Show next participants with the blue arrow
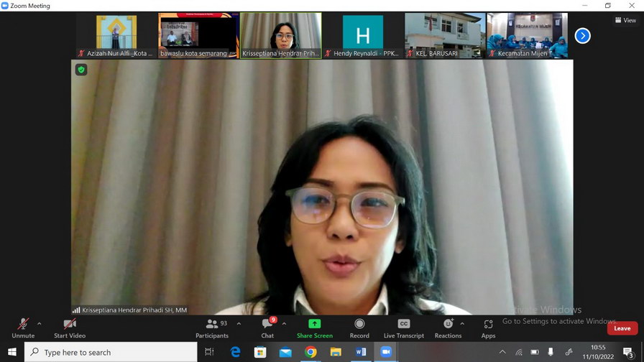This screenshot has width=644, height=362. click(582, 36)
